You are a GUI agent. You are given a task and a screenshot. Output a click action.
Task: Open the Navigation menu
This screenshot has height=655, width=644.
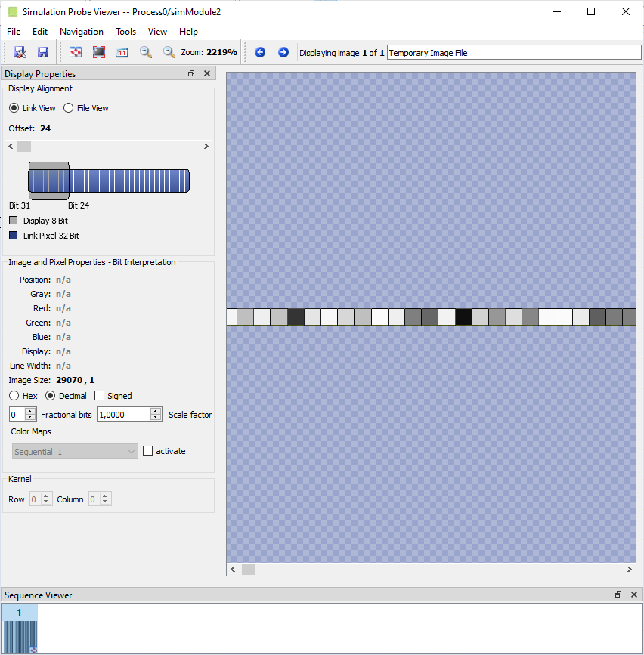(x=82, y=32)
